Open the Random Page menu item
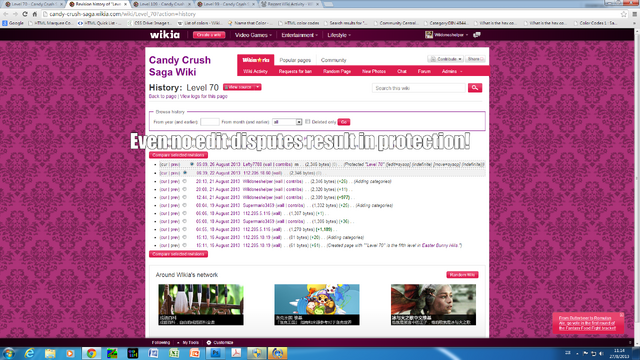This screenshot has width=640, height=360. tap(337, 71)
